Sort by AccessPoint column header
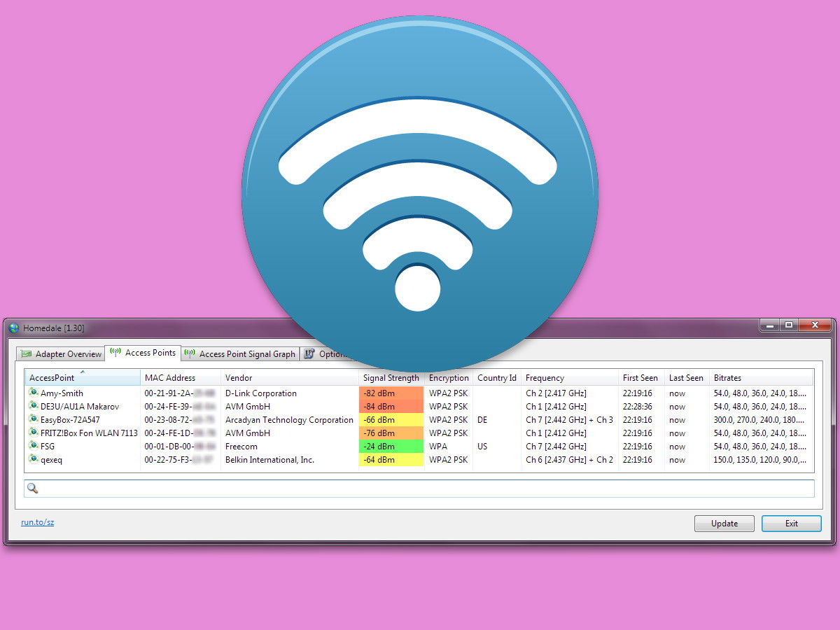The height and width of the screenshot is (630, 840). click(83, 378)
